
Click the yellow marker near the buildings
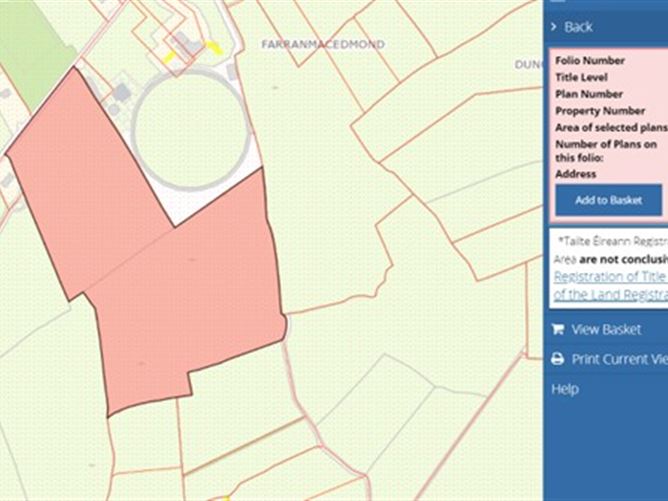214,47
